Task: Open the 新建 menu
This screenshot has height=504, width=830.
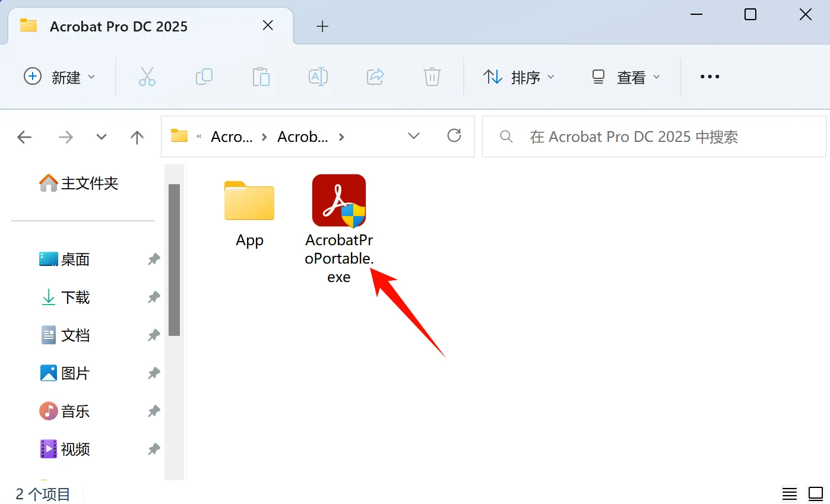Action: [x=59, y=77]
